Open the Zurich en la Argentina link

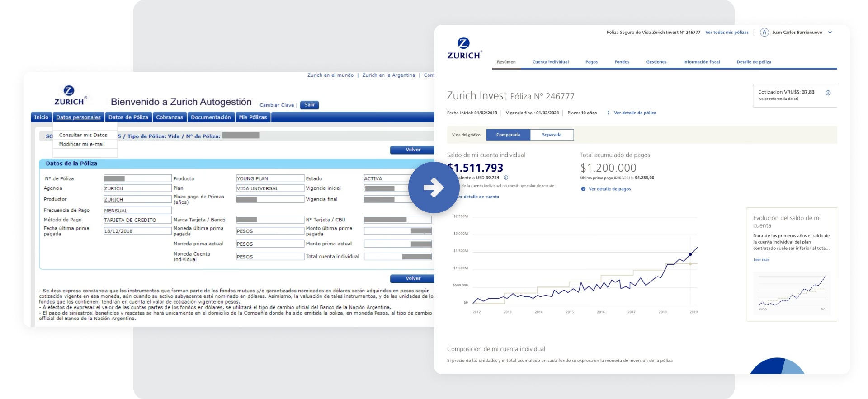point(389,75)
